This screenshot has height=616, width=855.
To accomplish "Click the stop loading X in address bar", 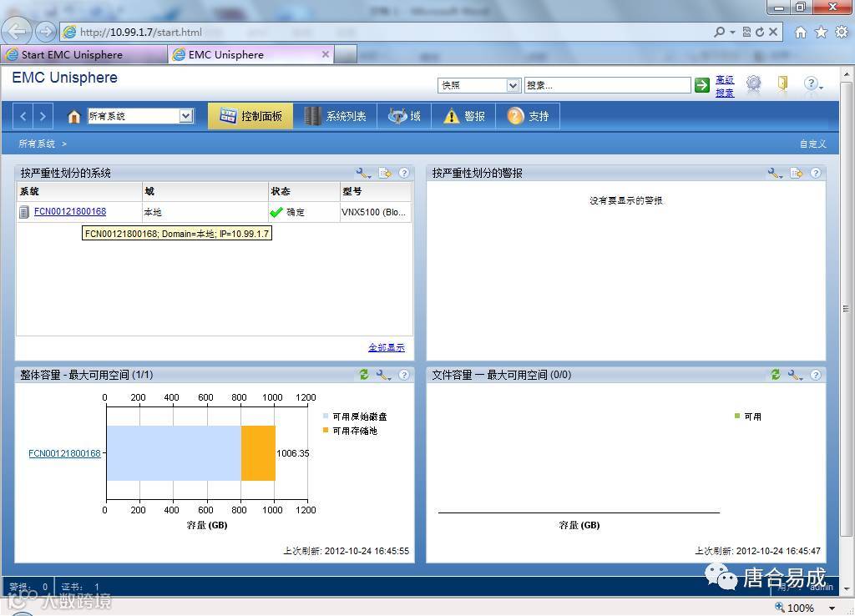I will pos(772,33).
